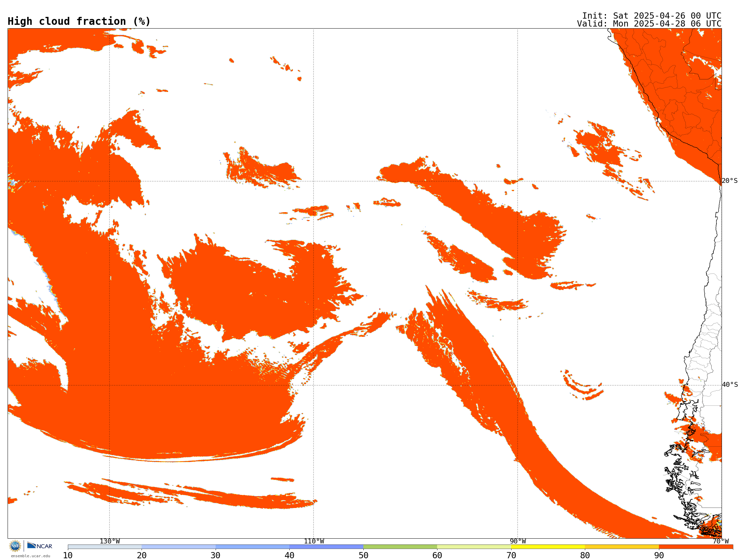
Task: Click the 'High cloud fraction (%)' title
Action: point(79,21)
